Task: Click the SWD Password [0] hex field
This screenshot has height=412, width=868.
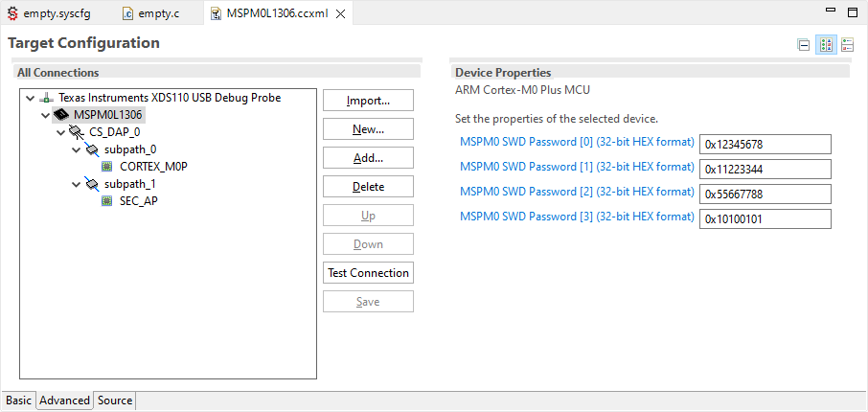Action: point(765,145)
